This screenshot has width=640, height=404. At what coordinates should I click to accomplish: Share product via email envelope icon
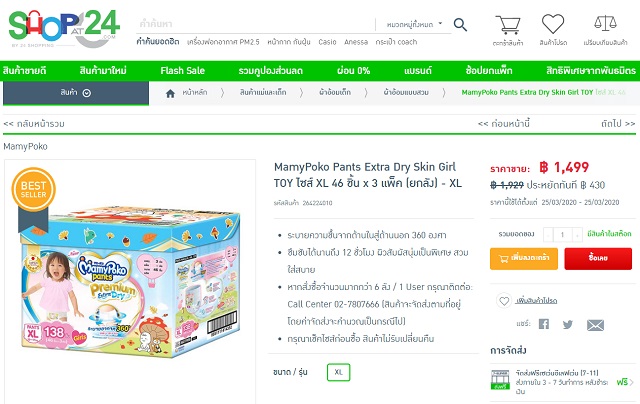tap(595, 325)
